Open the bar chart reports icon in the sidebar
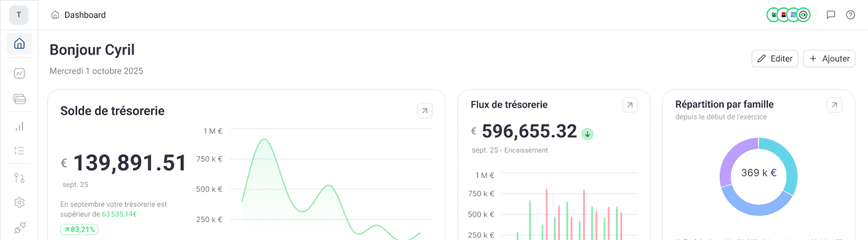The height and width of the screenshot is (240, 868). pyautogui.click(x=19, y=126)
